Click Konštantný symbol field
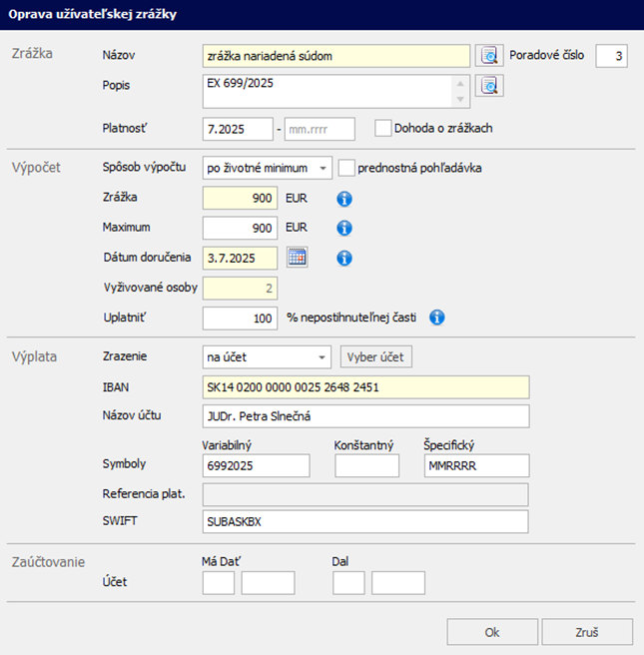 366,465
